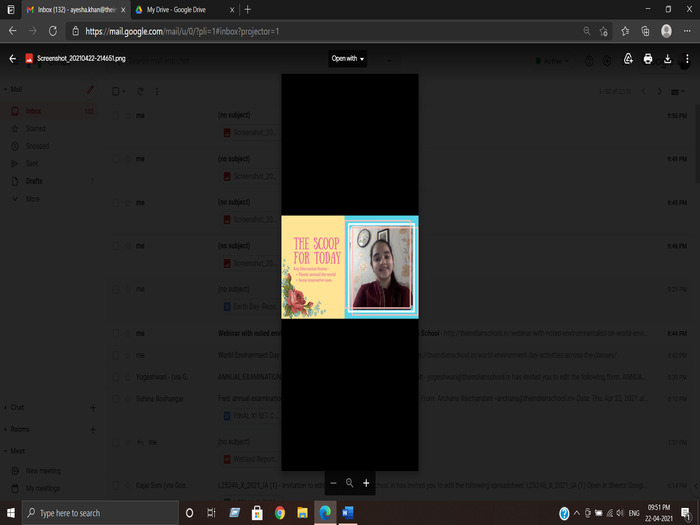Expand the Rooms section in sidebar
The width and height of the screenshot is (700, 525).
pyautogui.click(x=5, y=429)
